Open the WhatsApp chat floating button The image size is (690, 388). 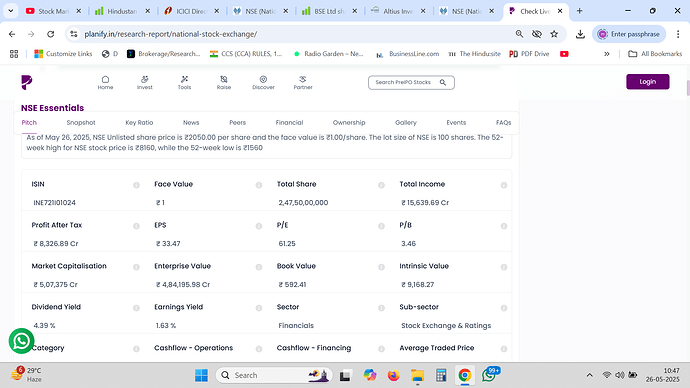click(21, 340)
